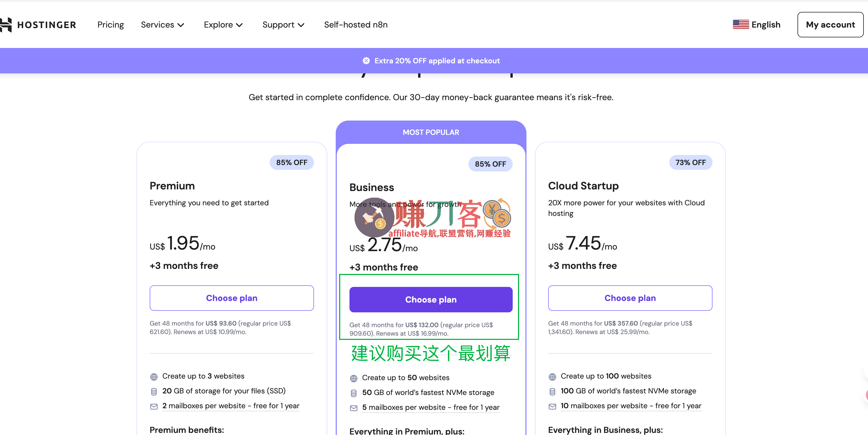
Task: Open My account
Action: [x=830, y=24]
